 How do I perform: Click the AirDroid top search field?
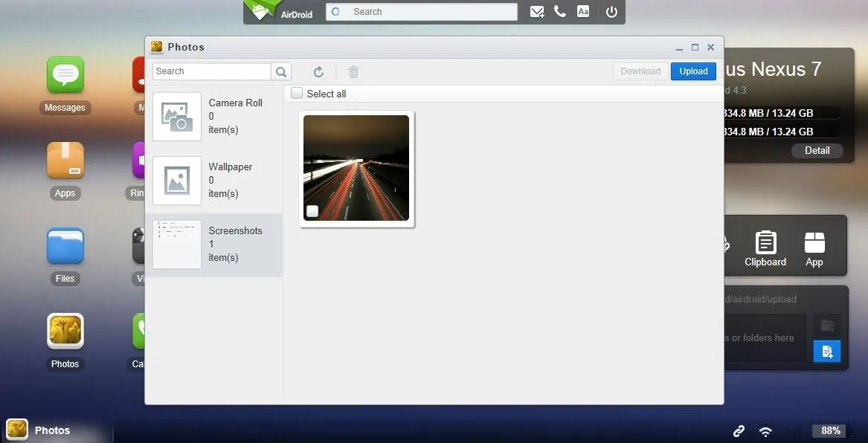click(x=422, y=12)
